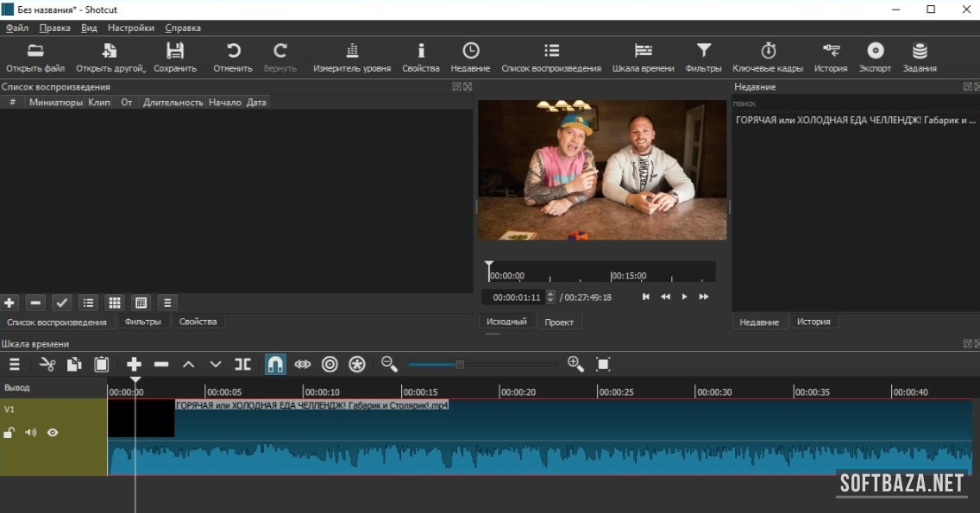Screen dimensions: 980x513
Task: Split clip at playhead
Action: [x=243, y=365]
